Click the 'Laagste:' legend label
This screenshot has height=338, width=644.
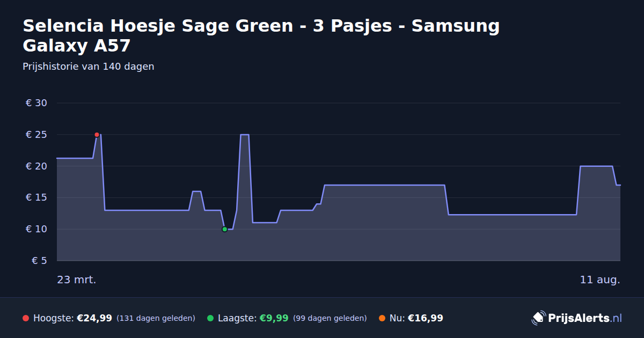pyautogui.click(x=237, y=318)
